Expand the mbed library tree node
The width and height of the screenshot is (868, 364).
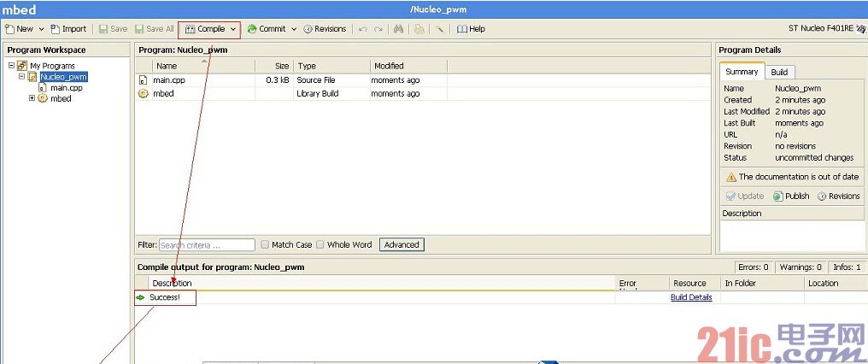coord(32,98)
